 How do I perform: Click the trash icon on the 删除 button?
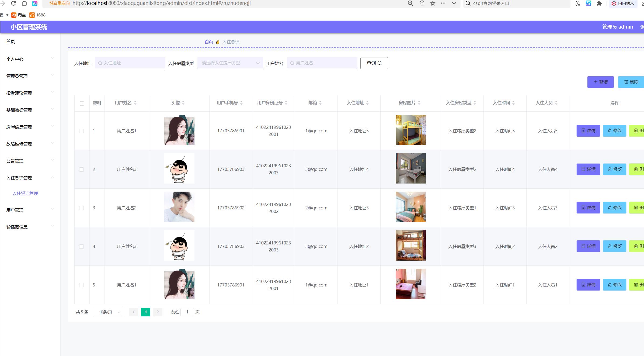point(626,82)
